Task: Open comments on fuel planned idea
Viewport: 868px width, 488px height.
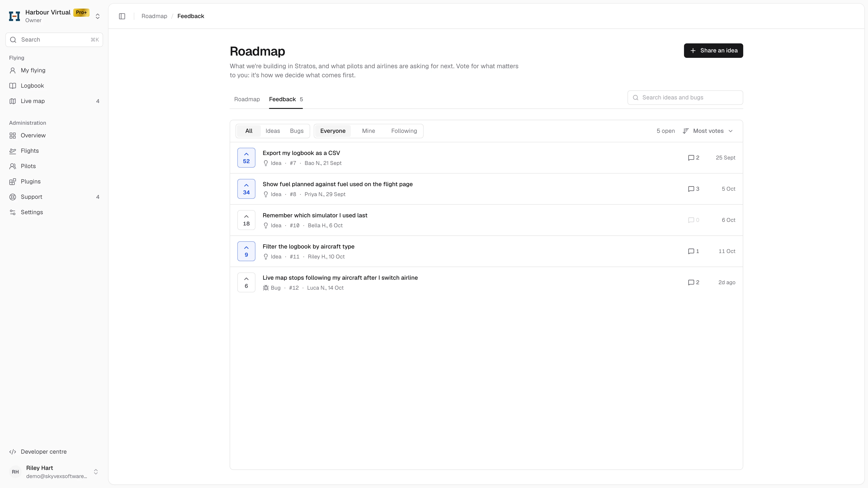Action: 693,189
